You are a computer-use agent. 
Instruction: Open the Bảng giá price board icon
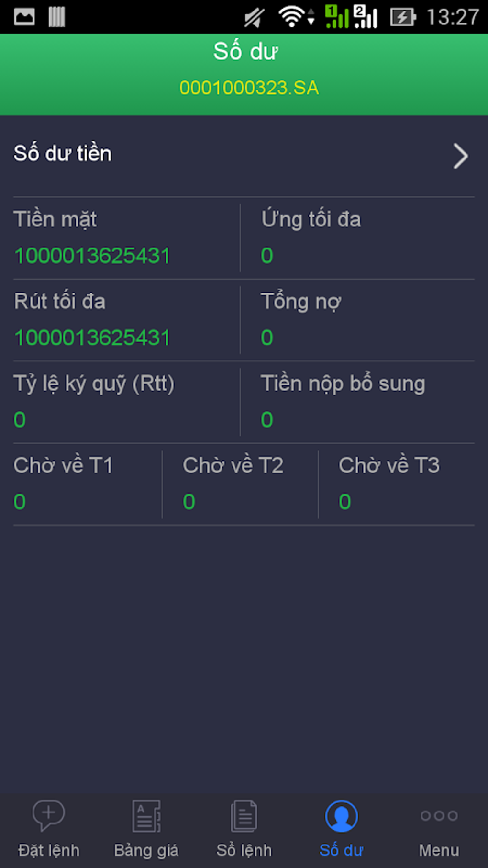[146, 816]
